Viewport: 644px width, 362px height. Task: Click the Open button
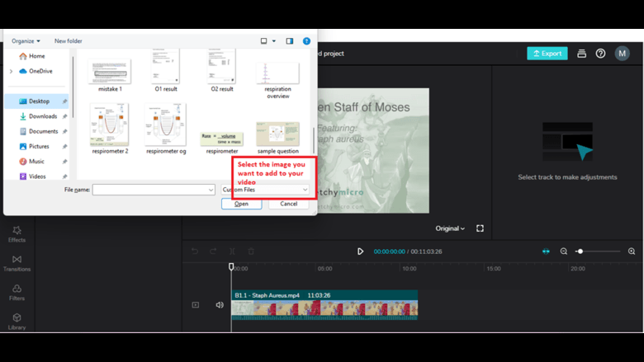click(x=241, y=204)
